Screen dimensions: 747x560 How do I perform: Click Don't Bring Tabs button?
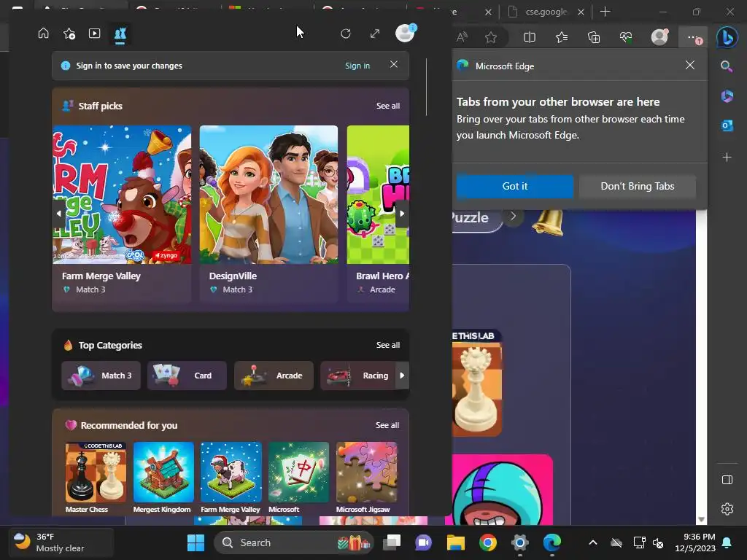click(637, 186)
